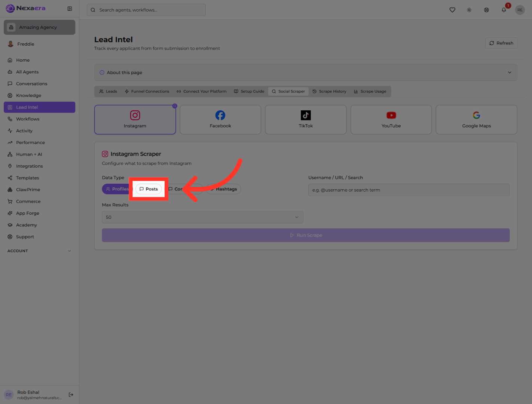Open the Scrape History tab
This screenshot has height=404, width=532.
(329, 91)
